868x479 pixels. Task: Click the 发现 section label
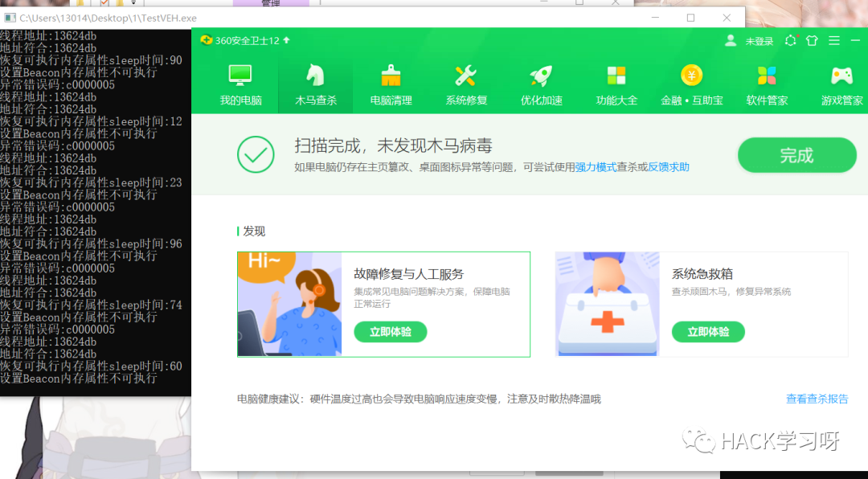coord(254,231)
